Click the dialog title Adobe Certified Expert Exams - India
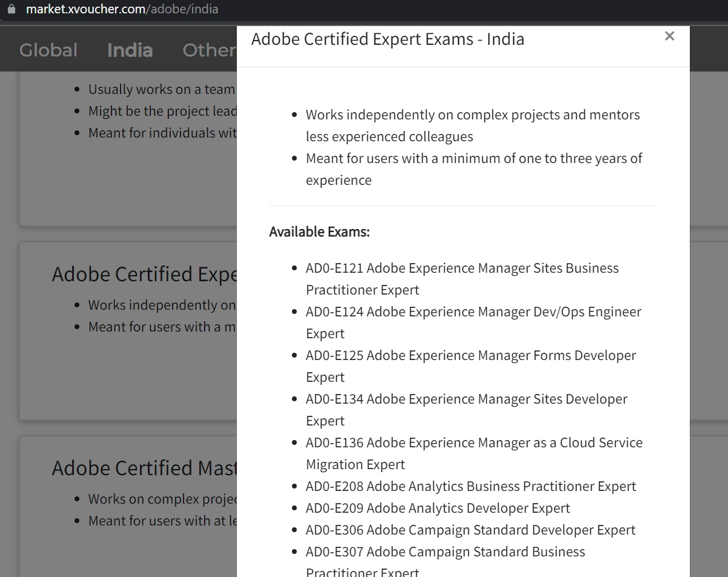 coord(388,39)
